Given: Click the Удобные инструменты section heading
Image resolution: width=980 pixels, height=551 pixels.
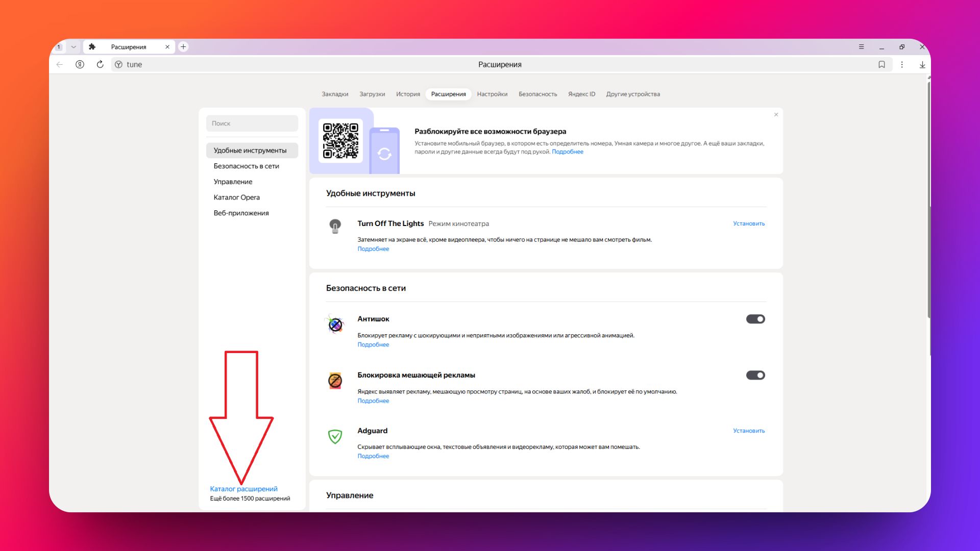Looking at the screenshot, I should pos(371,193).
